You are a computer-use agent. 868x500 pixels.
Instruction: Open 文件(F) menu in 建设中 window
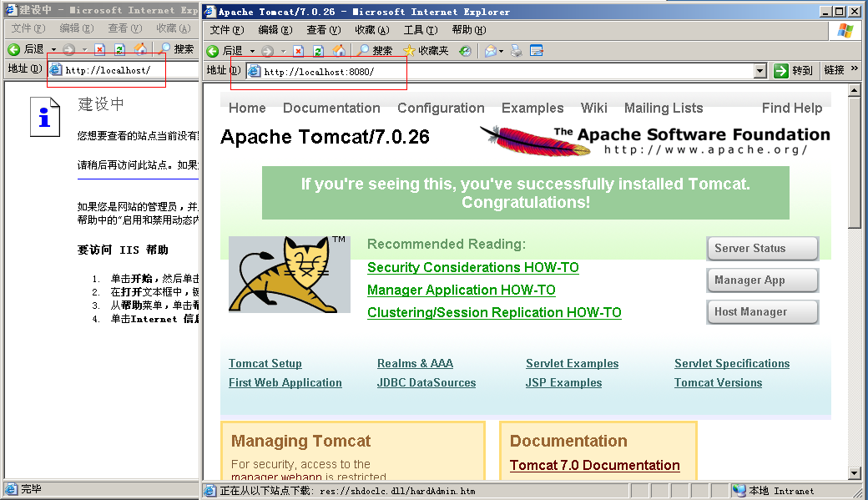coord(28,28)
